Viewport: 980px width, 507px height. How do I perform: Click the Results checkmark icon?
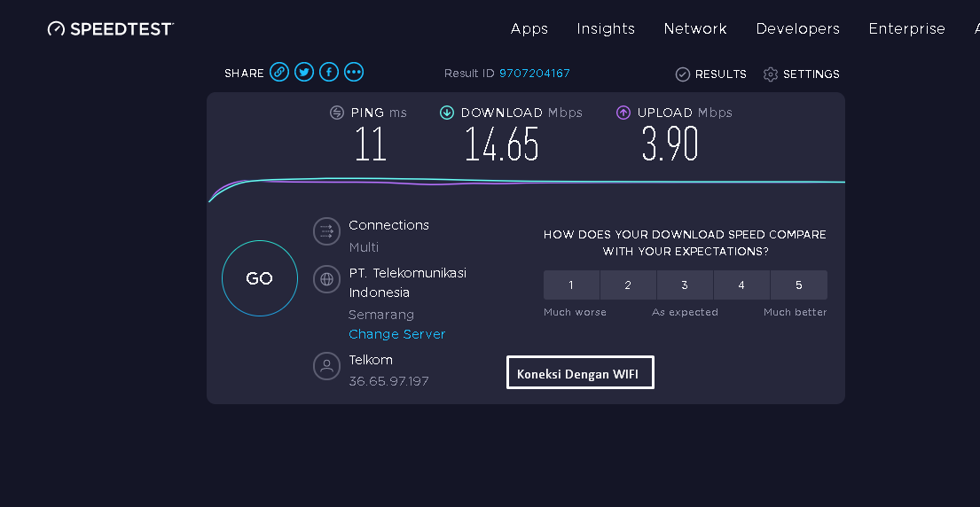tap(683, 74)
